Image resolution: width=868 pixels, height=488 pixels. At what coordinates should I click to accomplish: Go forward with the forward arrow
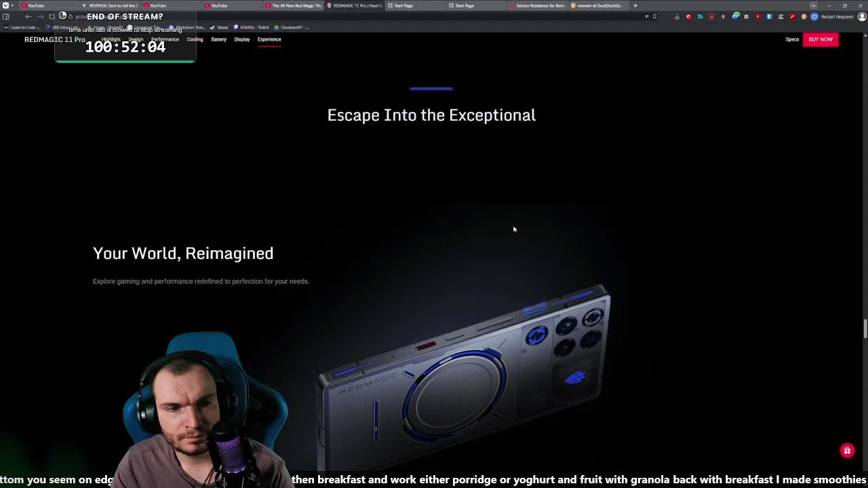coord(40,16)
